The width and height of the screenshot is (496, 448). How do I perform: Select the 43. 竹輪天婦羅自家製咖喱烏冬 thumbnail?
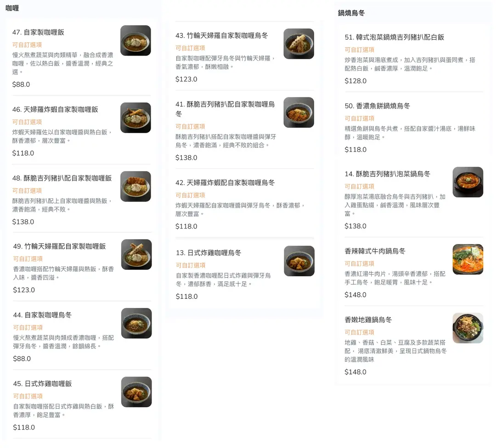[x=299, y=44]
